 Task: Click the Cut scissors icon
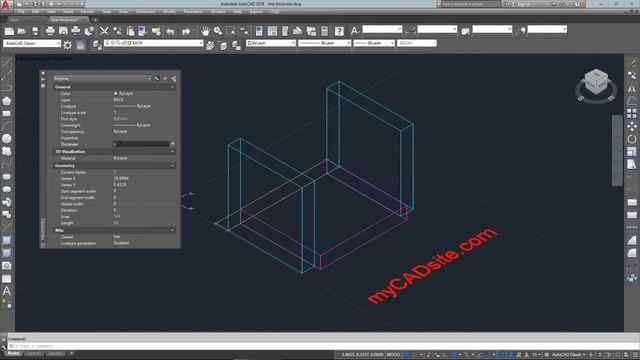click(104, 31)
